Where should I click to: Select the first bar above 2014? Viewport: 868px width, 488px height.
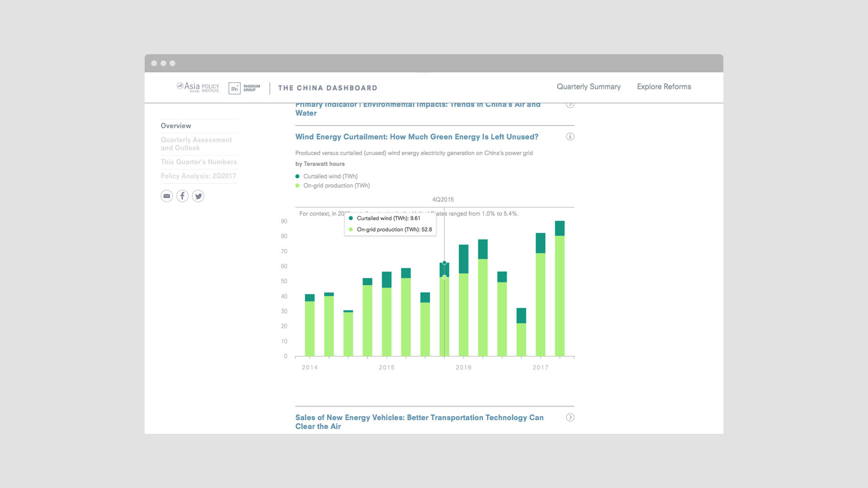[x=310, y=325]
